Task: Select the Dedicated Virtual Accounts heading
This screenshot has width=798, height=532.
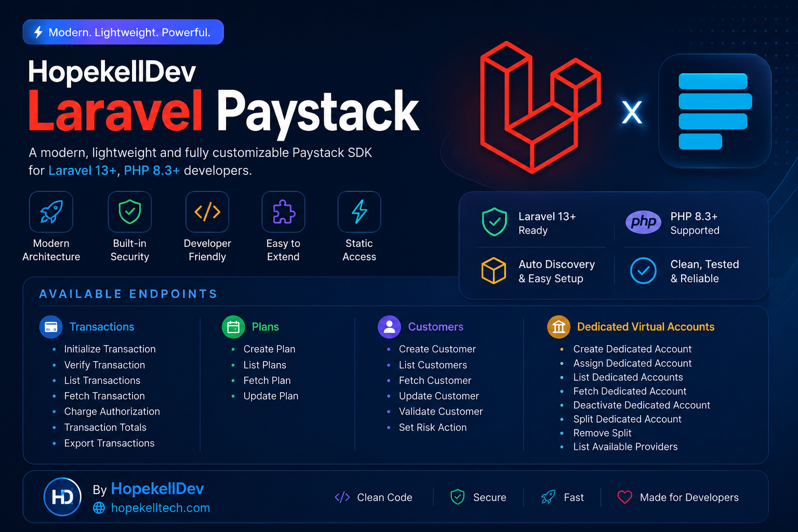Action: [646, 327]
